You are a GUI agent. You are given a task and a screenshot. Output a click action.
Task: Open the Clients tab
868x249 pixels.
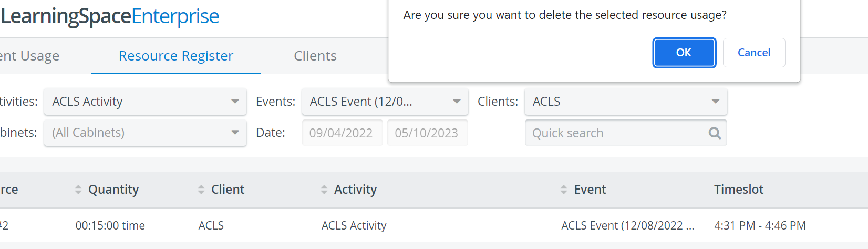[315, 56]
